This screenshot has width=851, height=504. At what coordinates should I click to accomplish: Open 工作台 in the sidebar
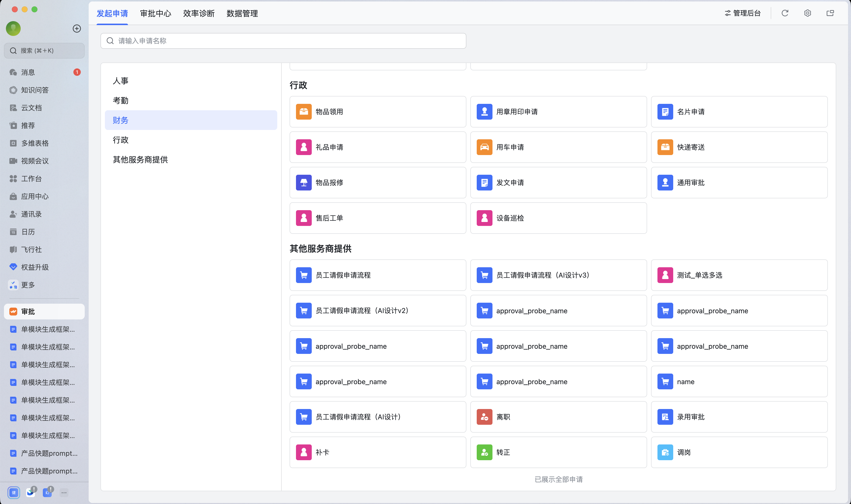44,179
